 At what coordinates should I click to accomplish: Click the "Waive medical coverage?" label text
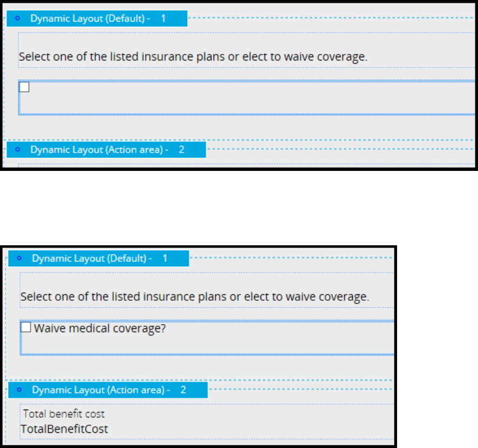100,327
